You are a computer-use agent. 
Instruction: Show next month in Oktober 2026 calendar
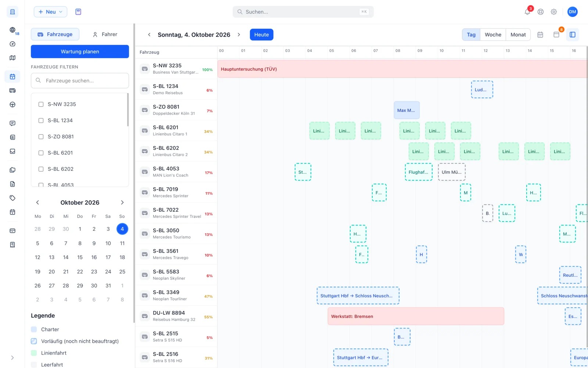pyautogui.click(x=122, y=202)
